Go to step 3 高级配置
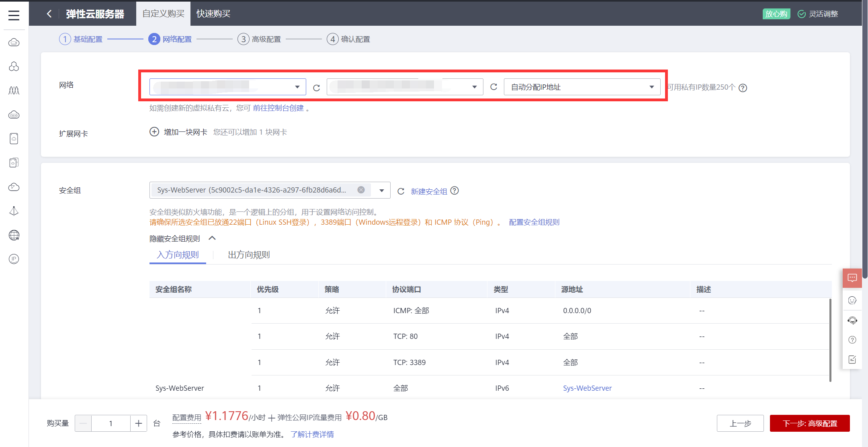The width and height of the screenshot is (868, 447). point(259,39)
